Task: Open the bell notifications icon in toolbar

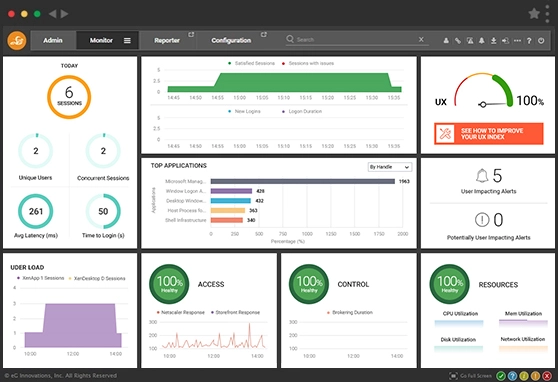Action: click(481, 41)
